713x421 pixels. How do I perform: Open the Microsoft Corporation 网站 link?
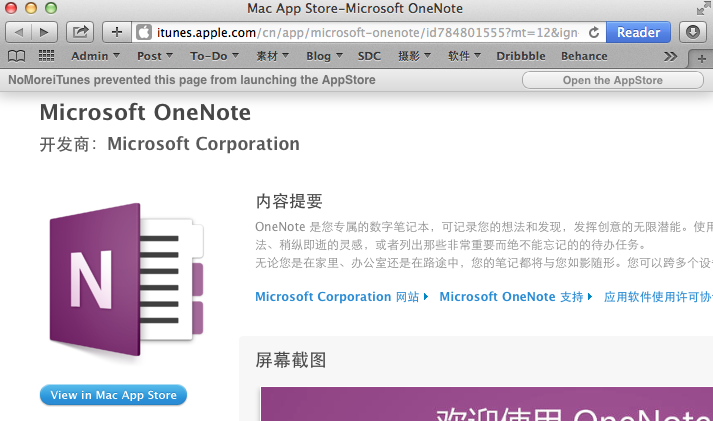tap(340, 297)
